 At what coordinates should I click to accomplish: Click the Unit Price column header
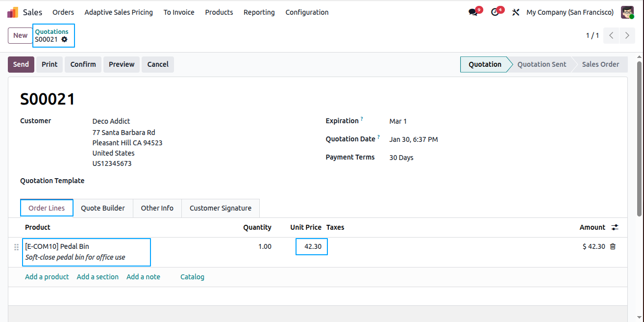[306, 227]
